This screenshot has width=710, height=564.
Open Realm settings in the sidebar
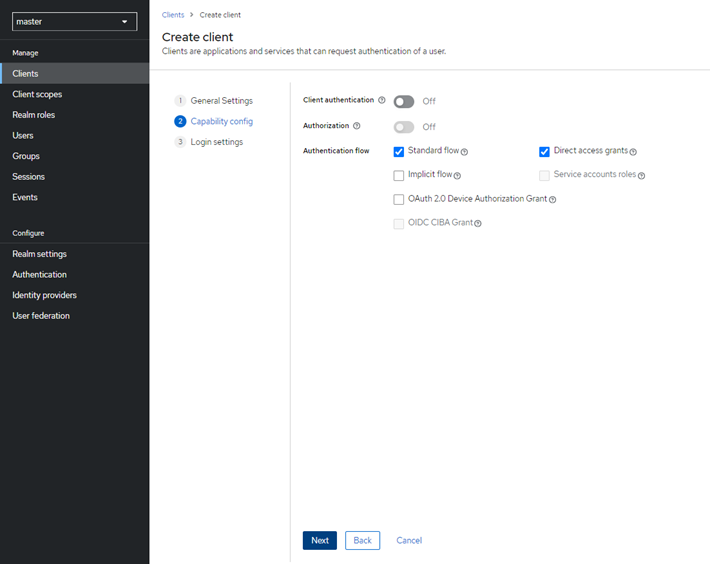40,254
